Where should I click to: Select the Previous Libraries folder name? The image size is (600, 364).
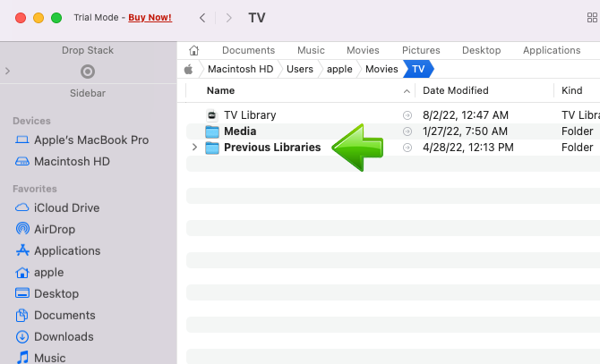tap(272, 148)
